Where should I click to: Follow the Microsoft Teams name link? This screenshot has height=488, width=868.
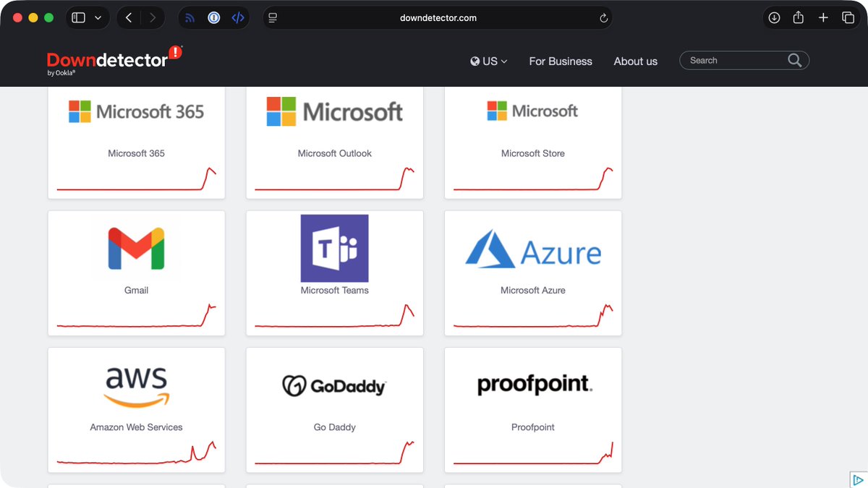pyautogui.click(x=335, y=290)
